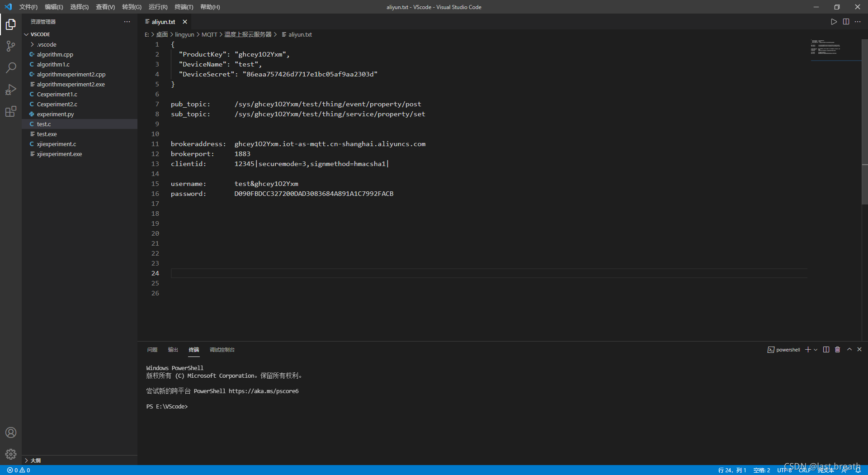This screenshot has height=475, width=868.
Task: Open 查看(V) menu
Action: pos(105,7)
